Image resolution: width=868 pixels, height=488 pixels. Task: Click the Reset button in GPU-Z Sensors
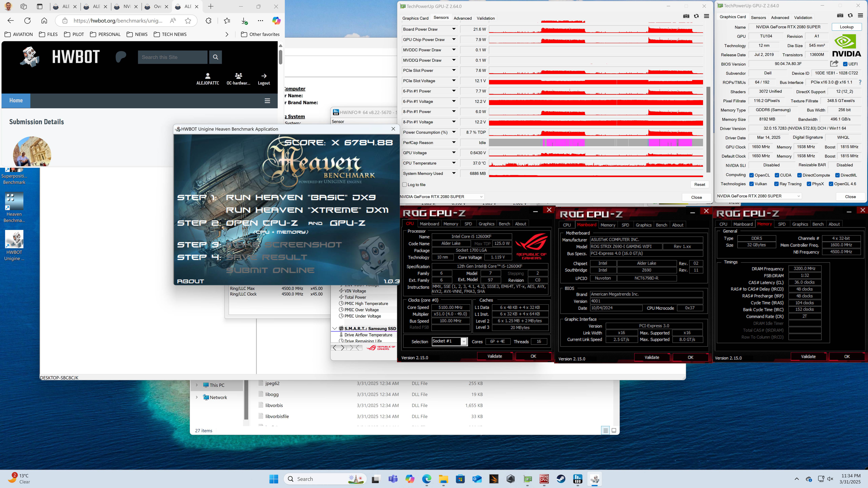[x=699, y=185]
